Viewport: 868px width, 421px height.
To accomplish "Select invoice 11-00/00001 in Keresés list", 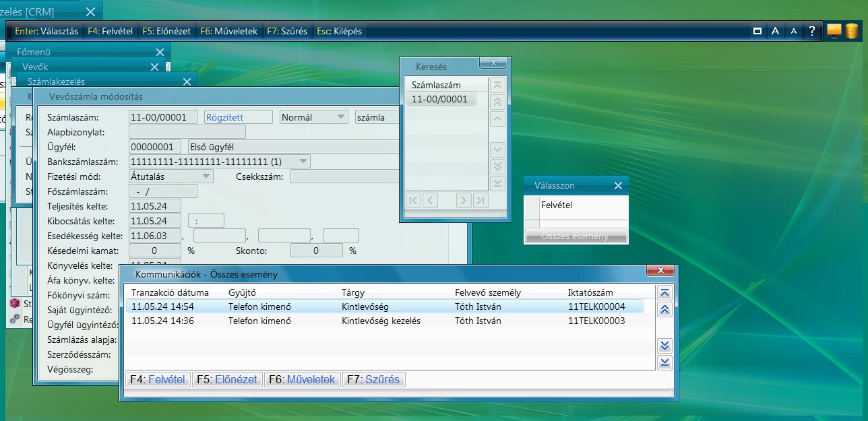I will tap(441, 99).
